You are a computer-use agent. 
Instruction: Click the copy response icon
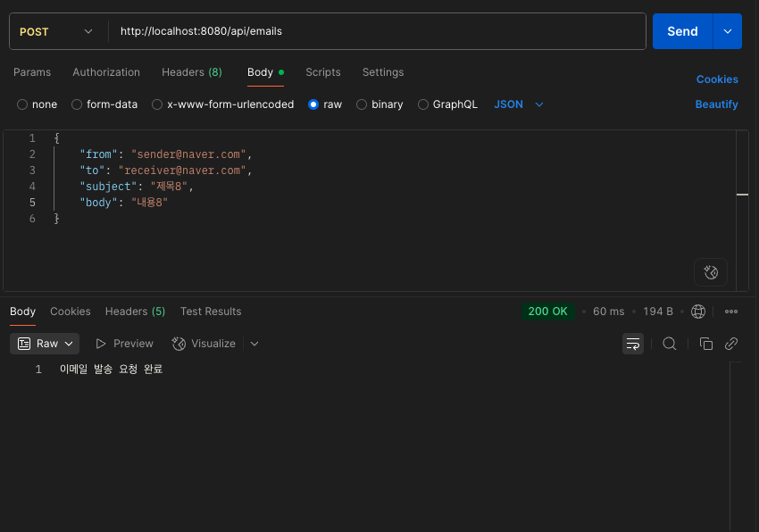[x=705, y=344]
